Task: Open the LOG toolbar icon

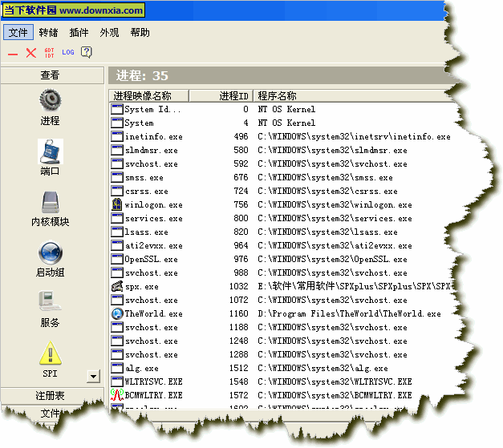Action: (x=68, y=52)
